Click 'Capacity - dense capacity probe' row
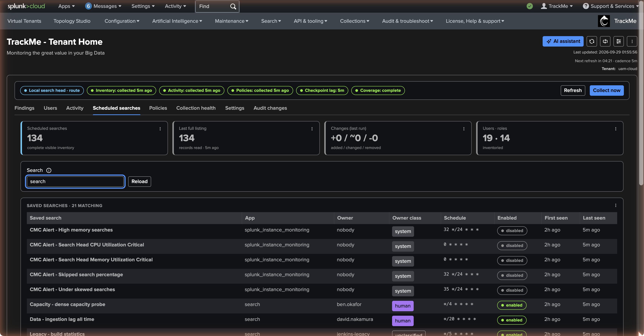Screen dimensions: 644x336 click(x=322, y=306)
